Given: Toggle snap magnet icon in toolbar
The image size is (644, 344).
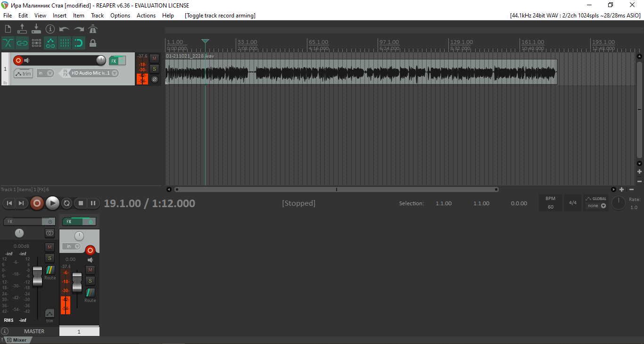Looking at the screenshot, I should click(79, 43).
